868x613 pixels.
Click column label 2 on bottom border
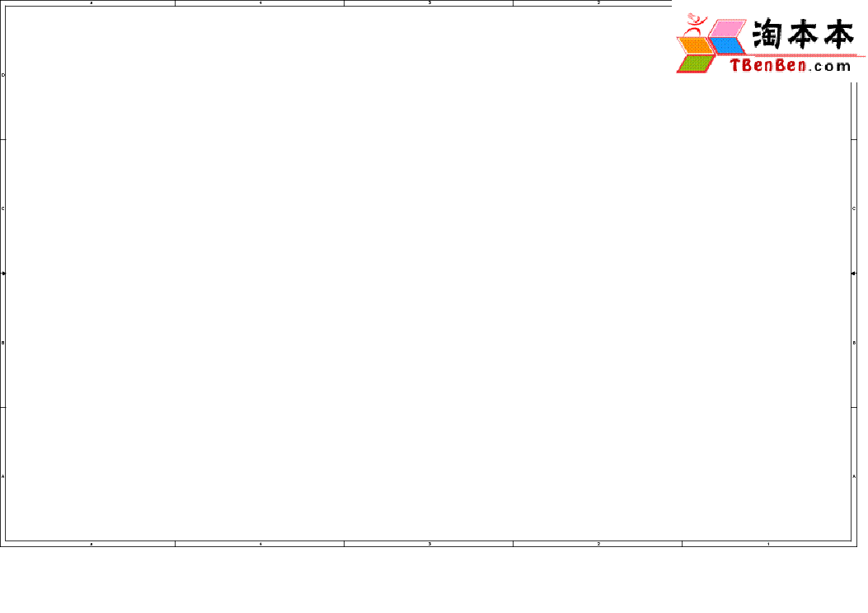coord(598,544)
